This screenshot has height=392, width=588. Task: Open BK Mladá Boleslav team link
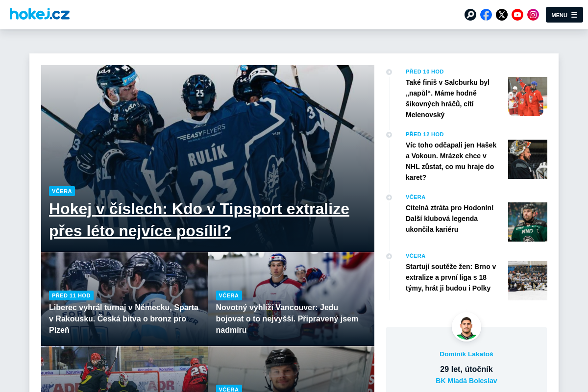pyautogui.click(x=466, y=381)
